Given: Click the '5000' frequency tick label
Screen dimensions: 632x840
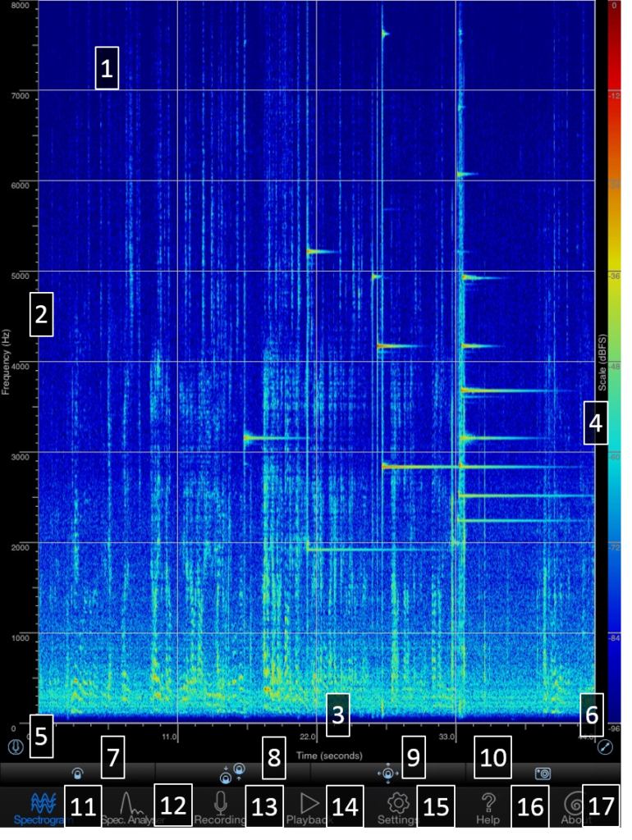Looking at the screenshot, I should pyautogui.click(x=21, y=276).
